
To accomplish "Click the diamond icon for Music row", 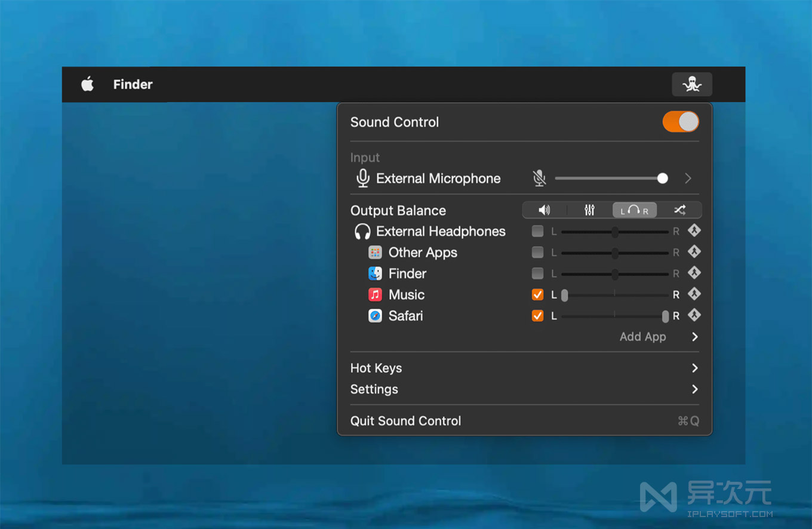I will point(694,294).
